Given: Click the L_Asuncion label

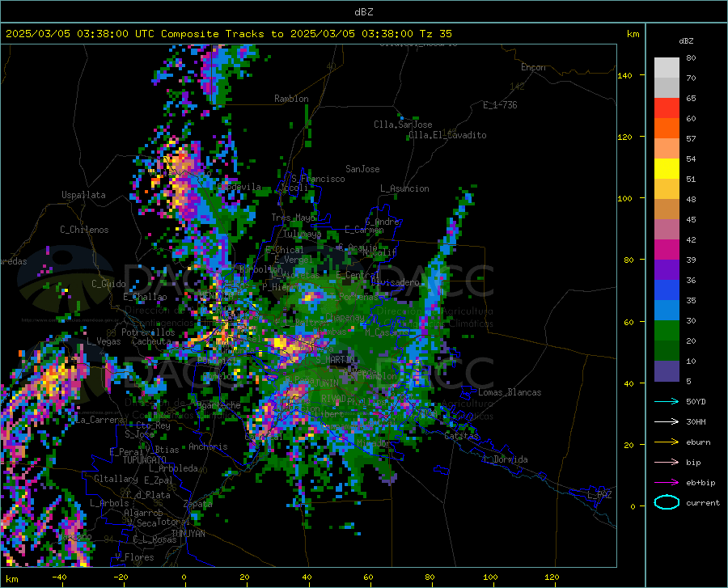Looking at the screenshot, I should (x=404, y=188).
